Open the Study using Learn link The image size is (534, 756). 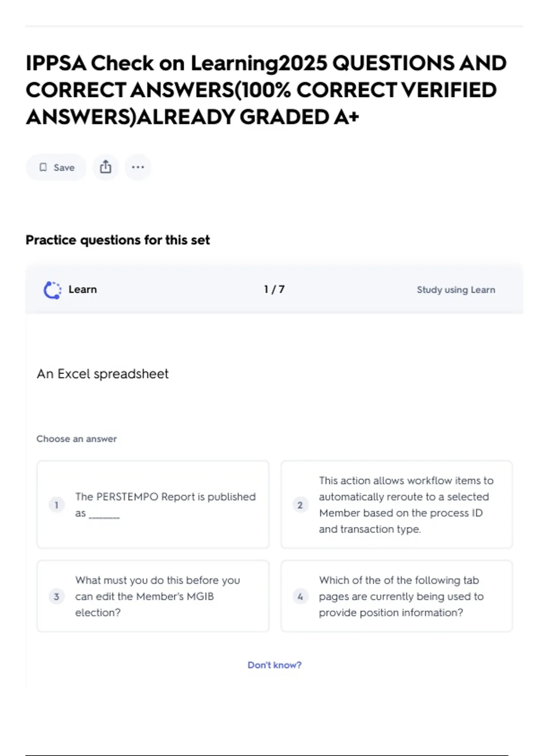pyautogui.click(x=456, y=290)
